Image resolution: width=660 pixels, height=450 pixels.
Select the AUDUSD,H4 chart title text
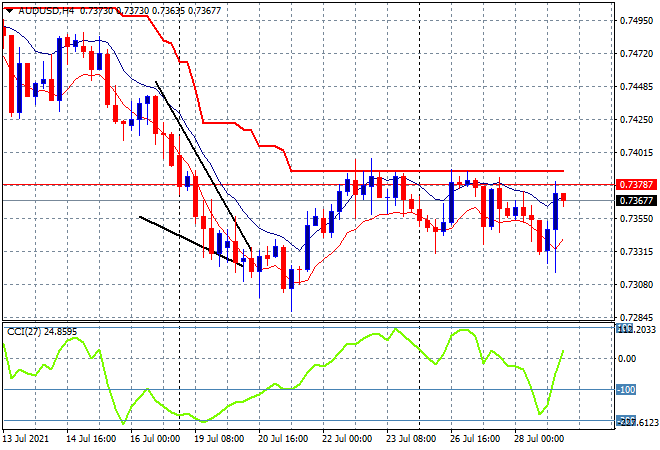46,11
